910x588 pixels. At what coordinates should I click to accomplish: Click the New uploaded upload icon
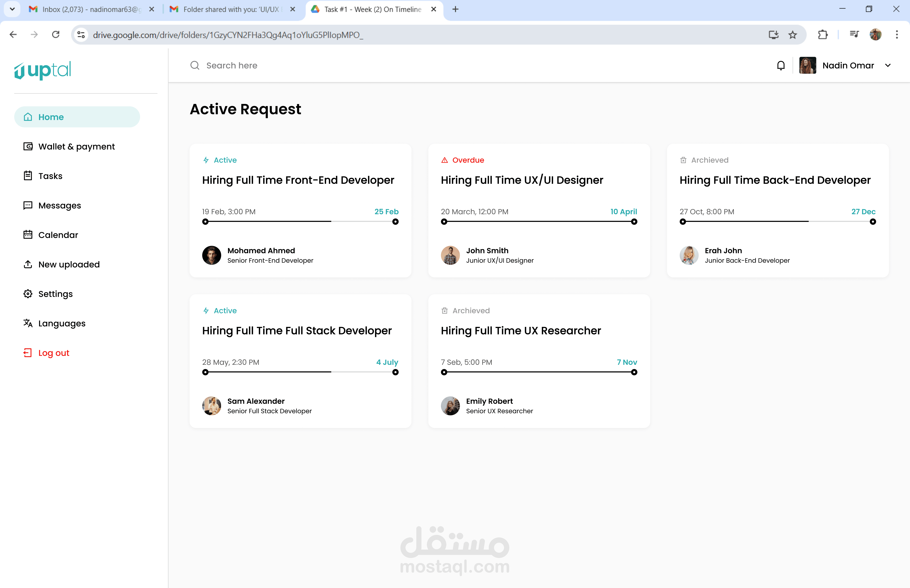tap(28, 264)
